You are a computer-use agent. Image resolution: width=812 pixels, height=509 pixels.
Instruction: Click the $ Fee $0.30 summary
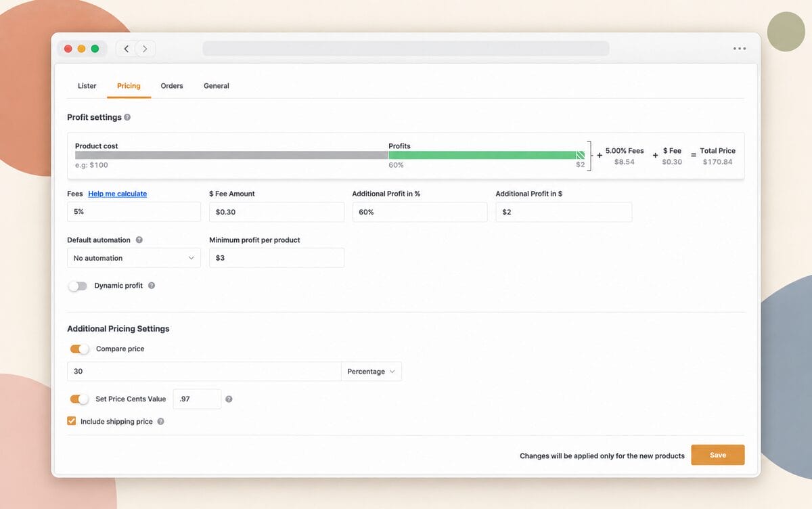[x=672, y=156]
